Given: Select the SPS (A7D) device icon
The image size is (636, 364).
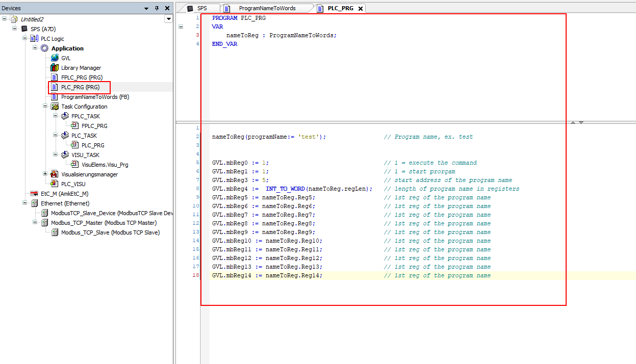Looking at the screenshot, I should click(x=24, y=29).
